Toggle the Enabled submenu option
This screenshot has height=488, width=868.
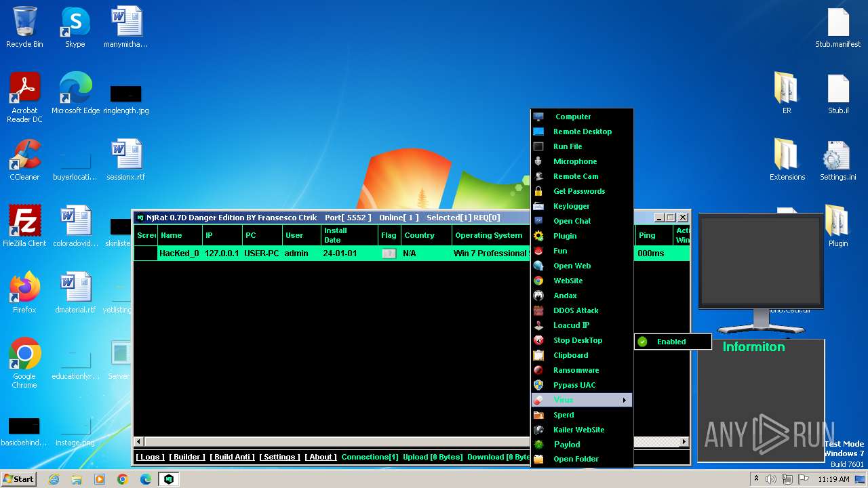(673, 342)
